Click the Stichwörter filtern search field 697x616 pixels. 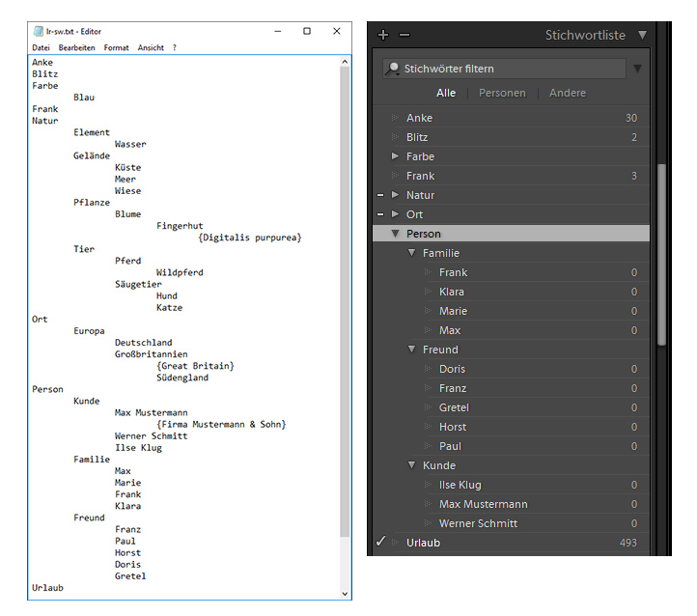504,69
